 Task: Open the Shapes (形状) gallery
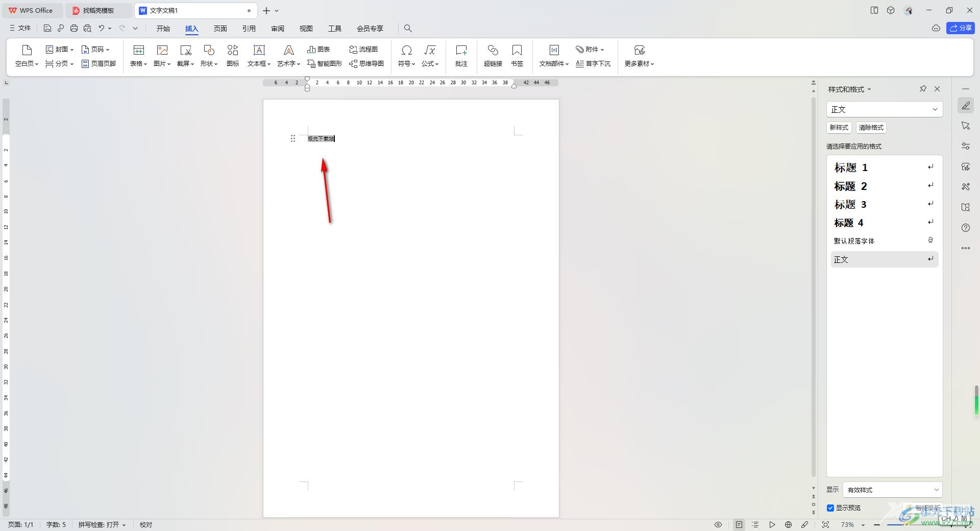pyautogui.click(x=209, y=56)
